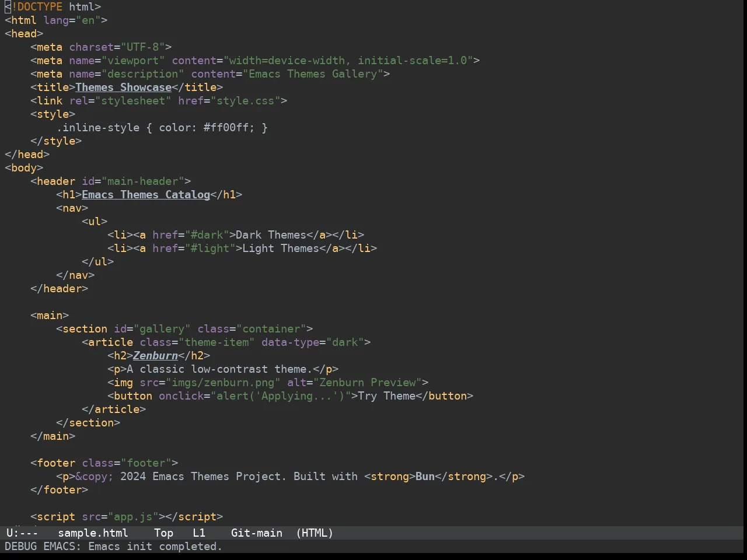Click the "footer" class value

click(146, 463)
